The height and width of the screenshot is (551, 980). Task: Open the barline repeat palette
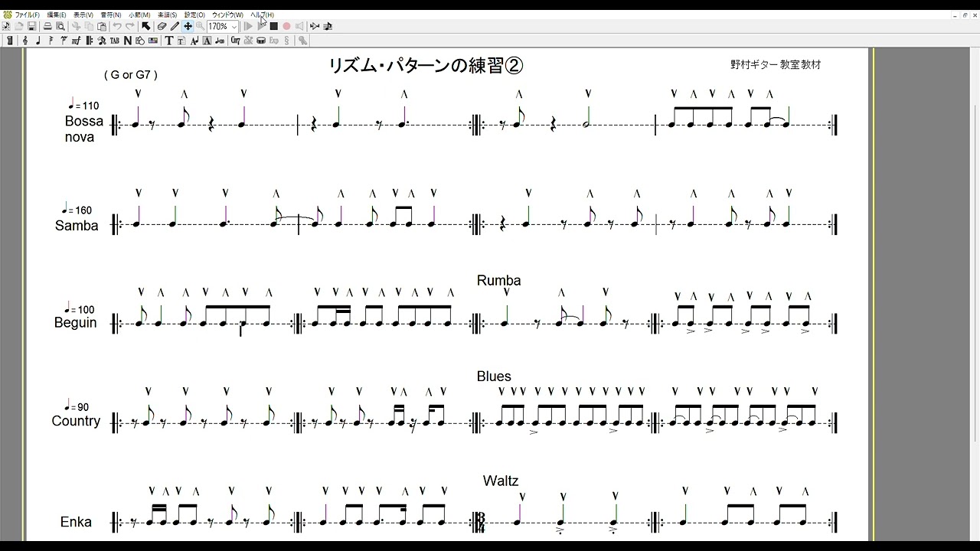click(x=89, y=41)
